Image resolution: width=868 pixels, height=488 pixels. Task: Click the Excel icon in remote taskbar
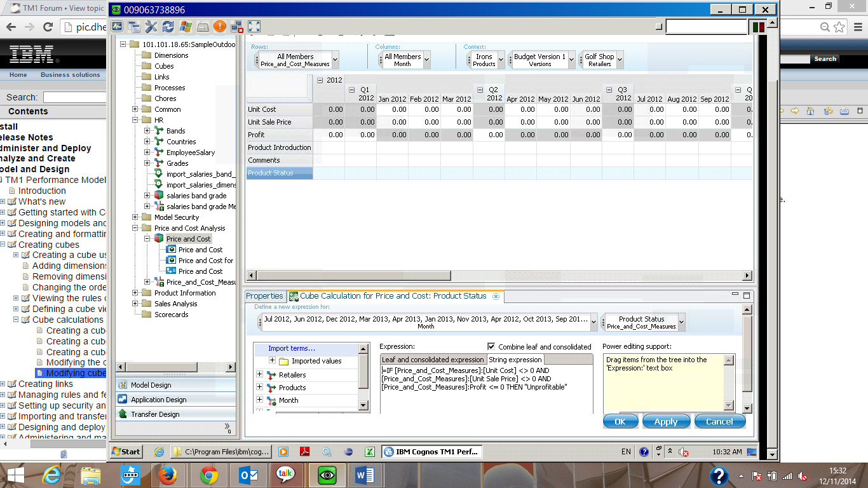pyautogui.click(x=369, y=452)
